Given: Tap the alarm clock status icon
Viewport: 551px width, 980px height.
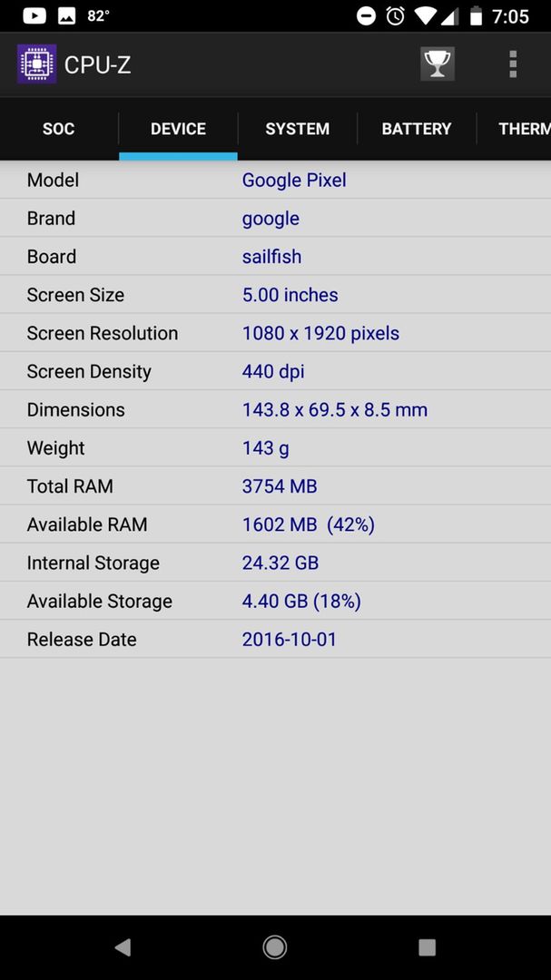Looking at the screenshot, I should [x=395, y=15].
